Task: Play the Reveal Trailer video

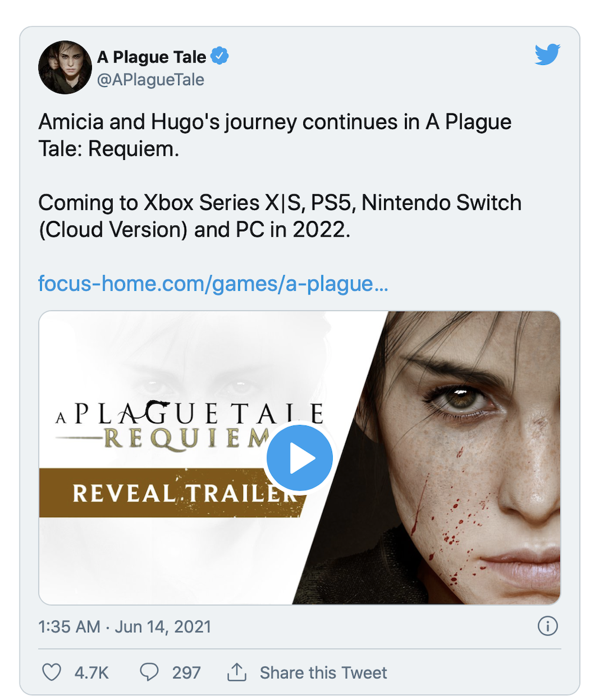Action: (x=299, y=457)
